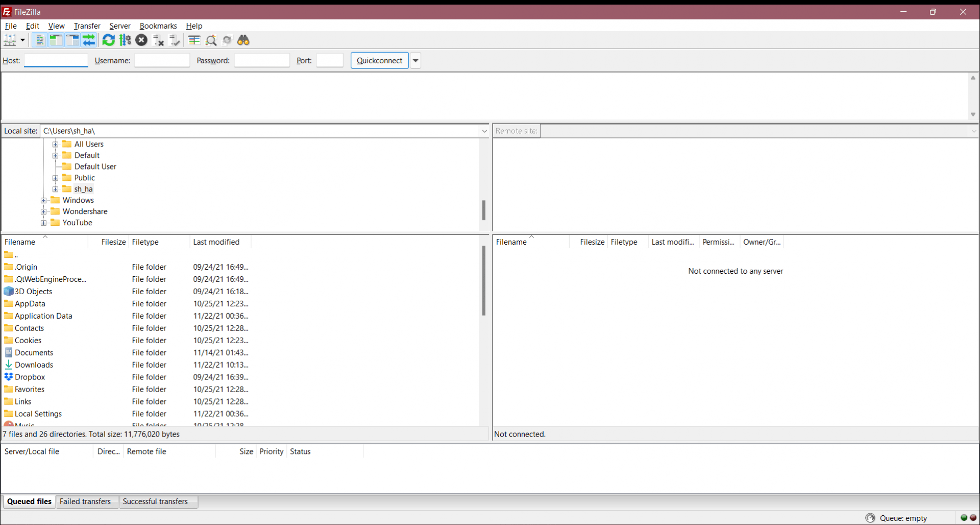
Task: Refresh the file and folder listings
Action: click(108, 40)
